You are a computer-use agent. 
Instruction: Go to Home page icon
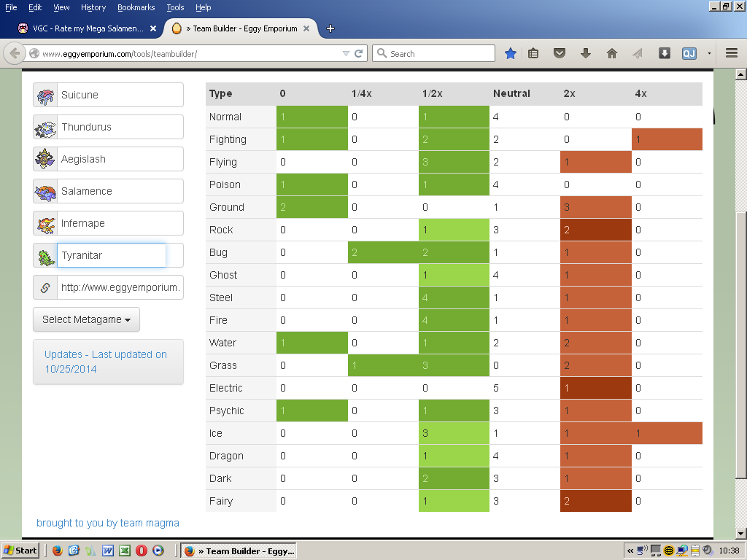(612, 53)
